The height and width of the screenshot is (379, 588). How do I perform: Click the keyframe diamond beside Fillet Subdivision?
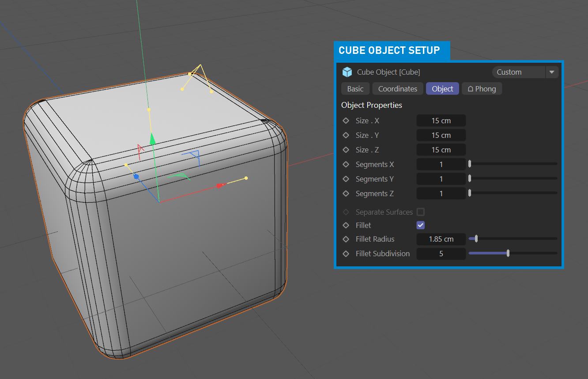point(346,254)
